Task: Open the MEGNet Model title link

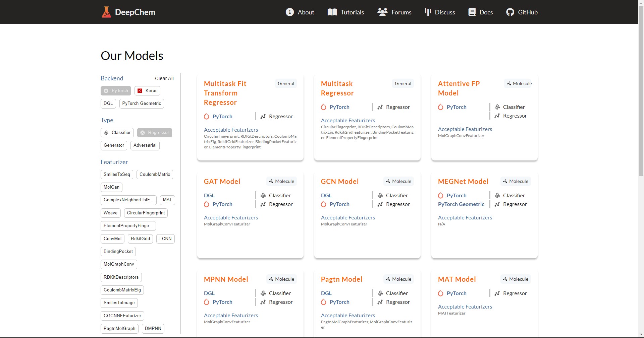Action: [463, 182]
